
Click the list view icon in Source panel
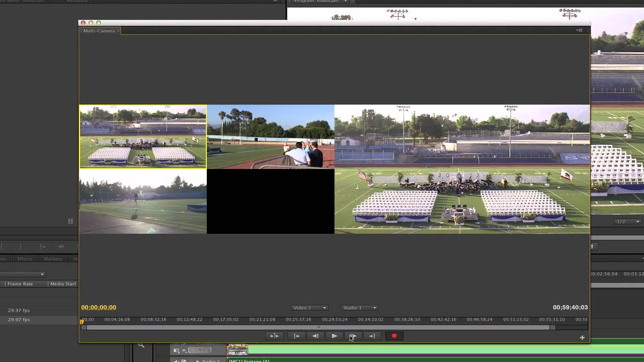pyautogui.click(x=70, y=221)
